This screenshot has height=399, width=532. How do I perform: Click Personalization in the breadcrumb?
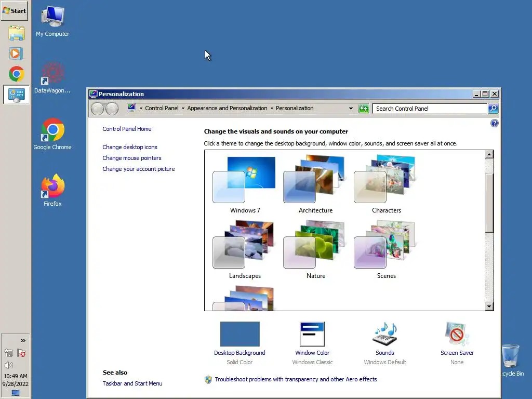coord(295,108)
